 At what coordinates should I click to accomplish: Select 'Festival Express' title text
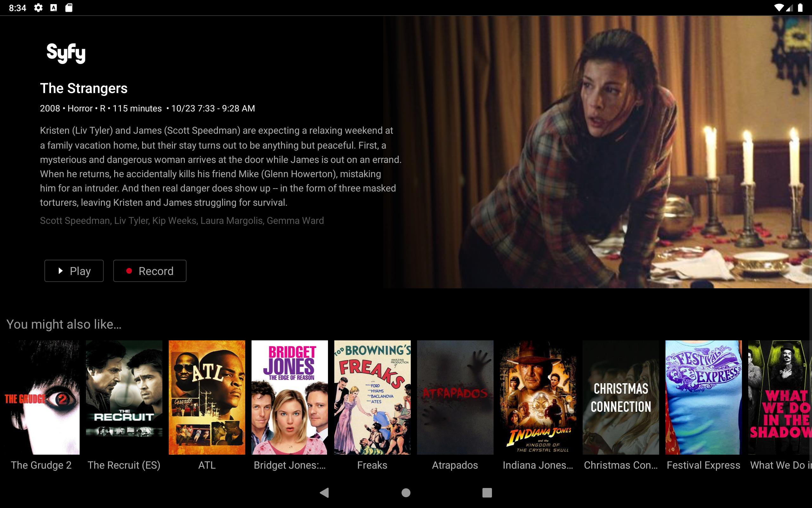pyautogui.click(x=703, y=465)
